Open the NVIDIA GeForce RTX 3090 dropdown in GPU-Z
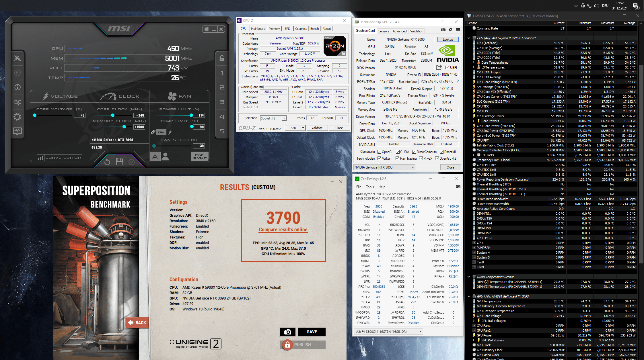The width and height of the screenshot is (644, 360). tap(384, 167)
